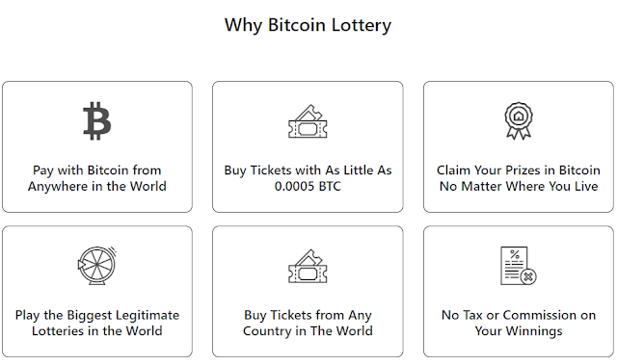Click the Bitcoin symbol icon
This screenshot has height=364, width=617.
coord(96,120)
